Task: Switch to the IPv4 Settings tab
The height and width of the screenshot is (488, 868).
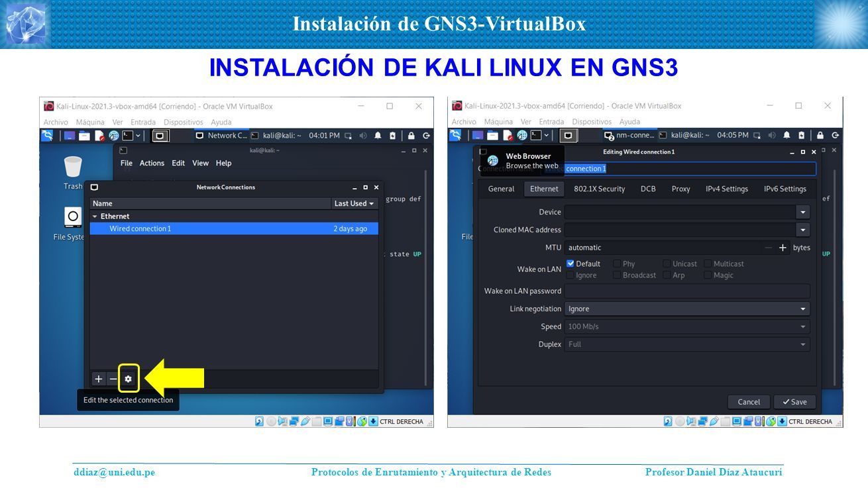Action: pos(727,189)
